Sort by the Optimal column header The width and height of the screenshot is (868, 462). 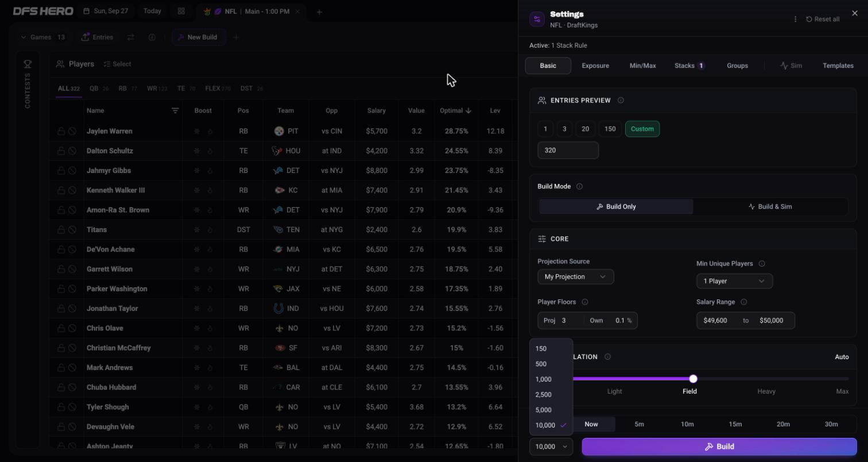(x=456, y=110)
